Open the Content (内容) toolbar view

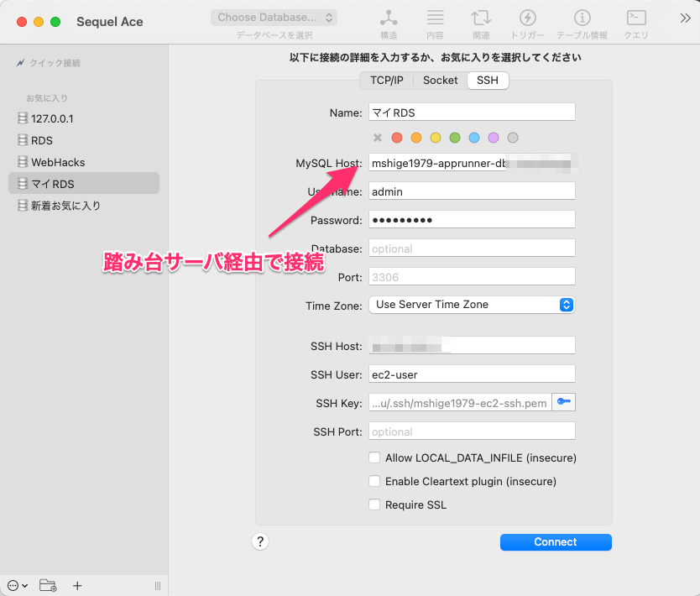click(435, 24)
